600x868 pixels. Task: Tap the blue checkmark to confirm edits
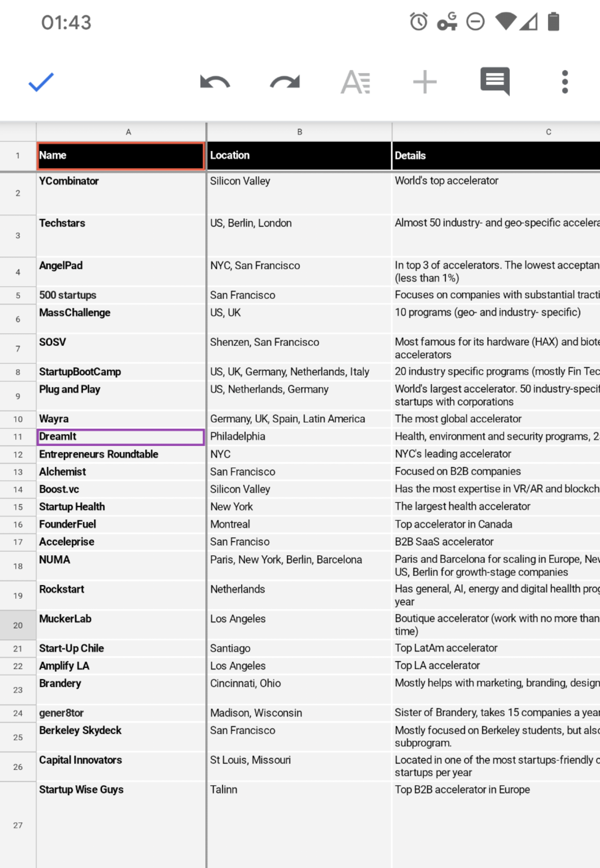[41, 82]
